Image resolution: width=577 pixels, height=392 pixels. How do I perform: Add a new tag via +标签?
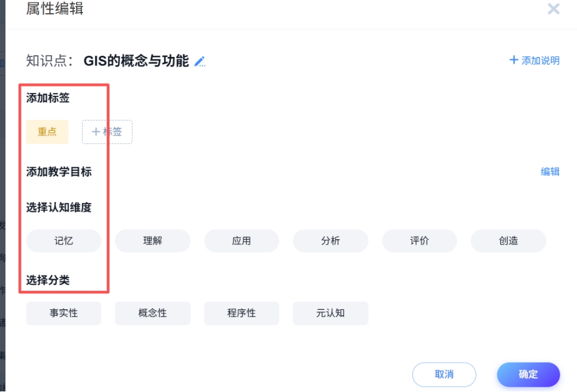click(x=107, y=132)
